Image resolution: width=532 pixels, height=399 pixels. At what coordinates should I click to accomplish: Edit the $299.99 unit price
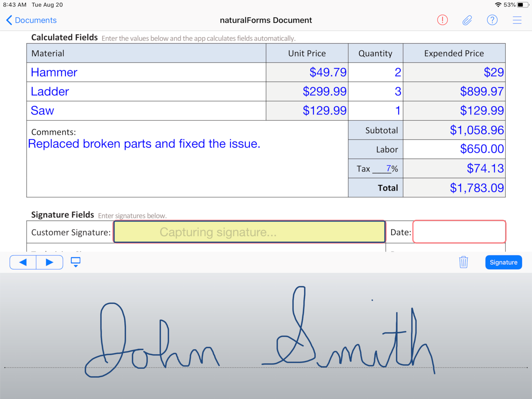pos(307,91)
